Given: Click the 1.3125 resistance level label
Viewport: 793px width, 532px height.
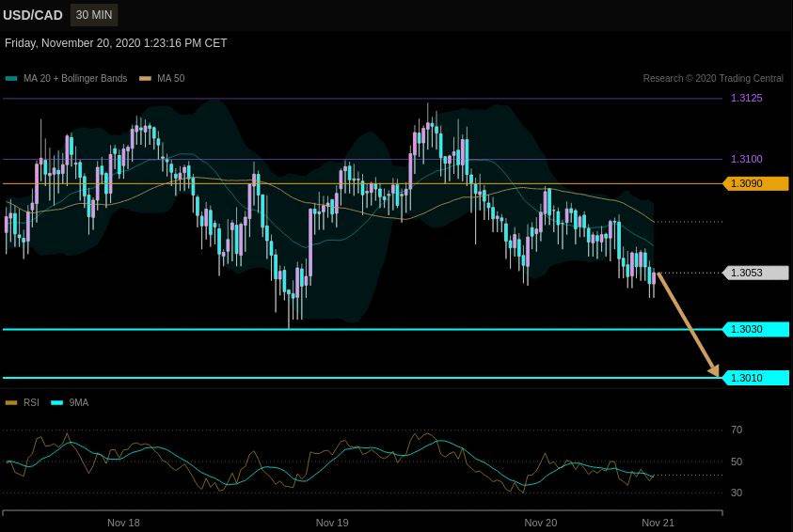Looking at the screenshot, I should pos(747,98).
